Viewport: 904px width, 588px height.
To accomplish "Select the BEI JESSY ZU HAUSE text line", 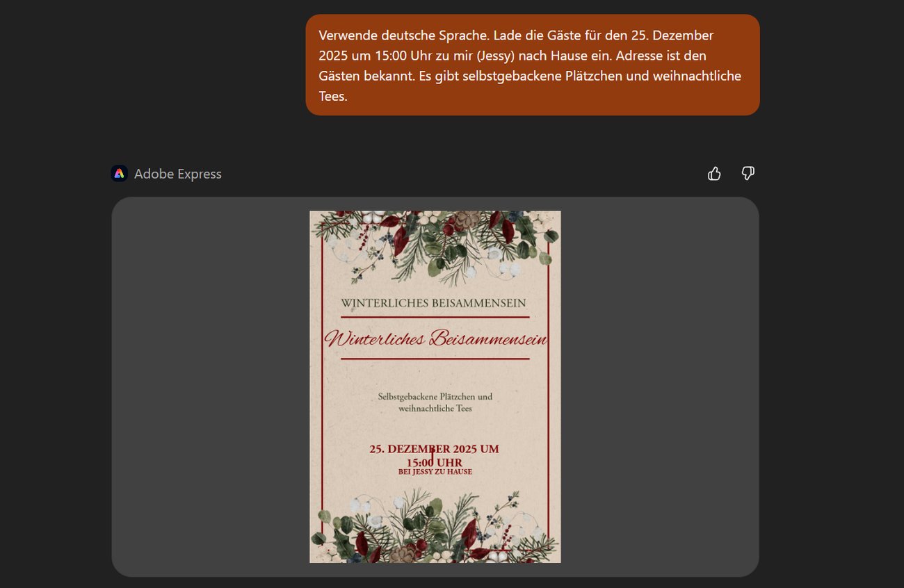I will (x=435, y=471).
